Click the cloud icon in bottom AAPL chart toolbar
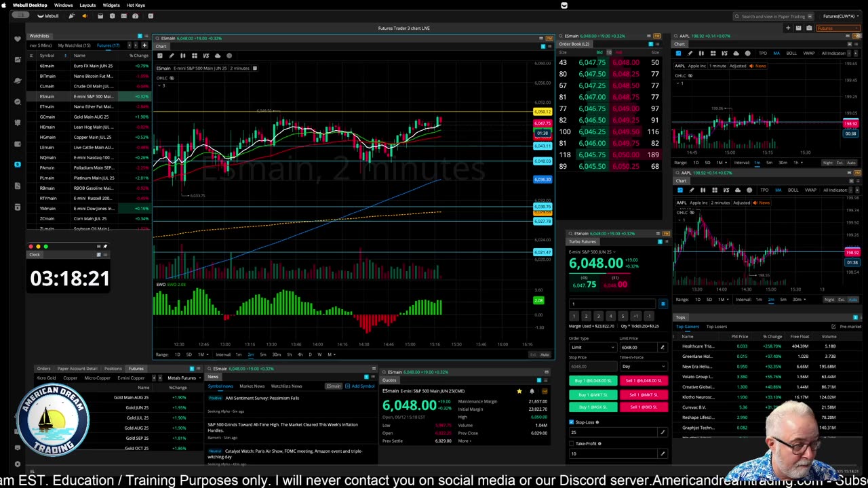Viewport: 868px width, 488px height. 737,190
